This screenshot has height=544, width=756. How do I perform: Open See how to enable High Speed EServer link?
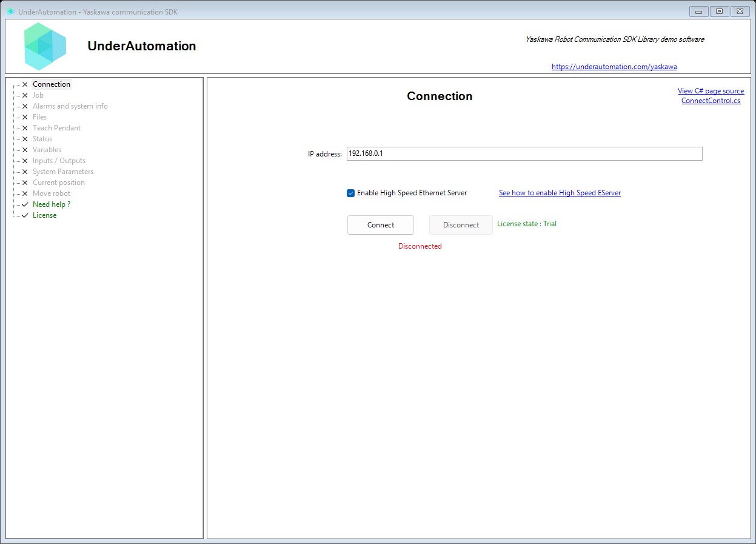[560, 193]
